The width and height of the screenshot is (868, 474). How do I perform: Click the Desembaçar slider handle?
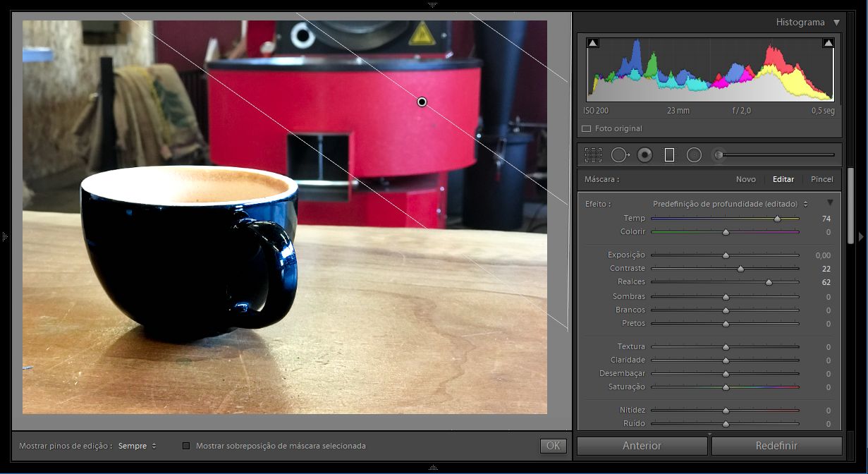726,374
